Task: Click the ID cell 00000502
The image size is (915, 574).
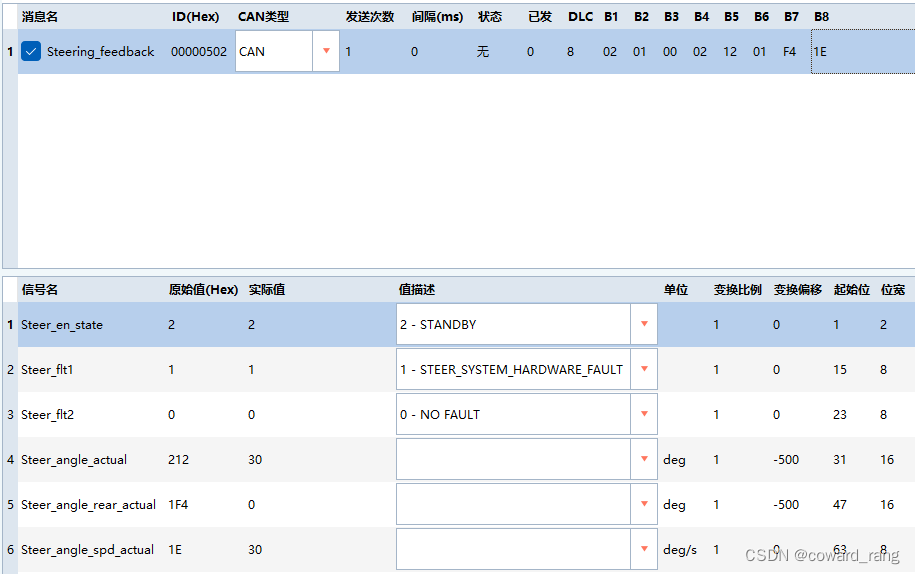Action: coord(198,51)
